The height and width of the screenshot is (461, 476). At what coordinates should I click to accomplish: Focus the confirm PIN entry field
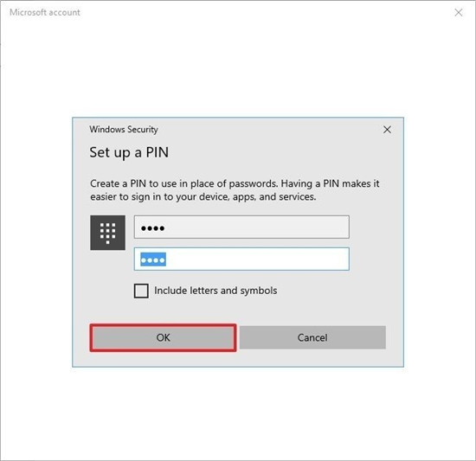(x=241, y=259)
